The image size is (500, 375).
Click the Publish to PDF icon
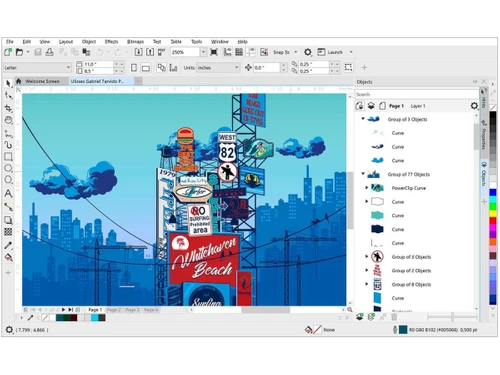(161, 52)
